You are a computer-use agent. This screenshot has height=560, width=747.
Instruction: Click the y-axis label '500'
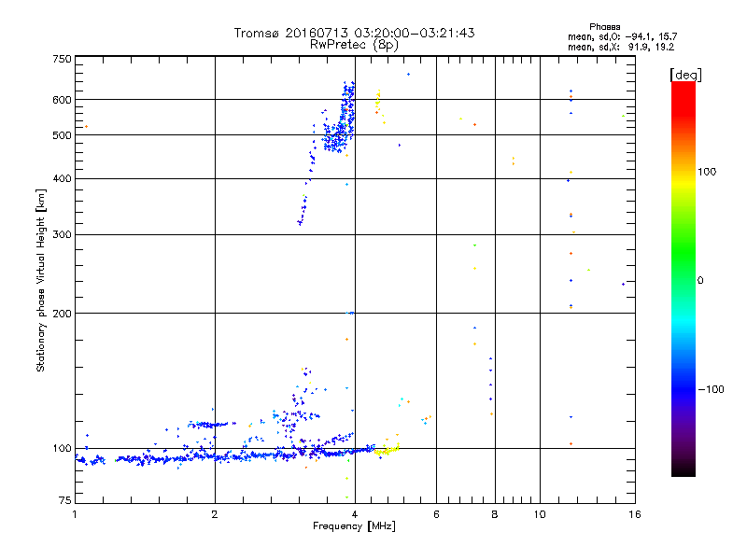62,135
